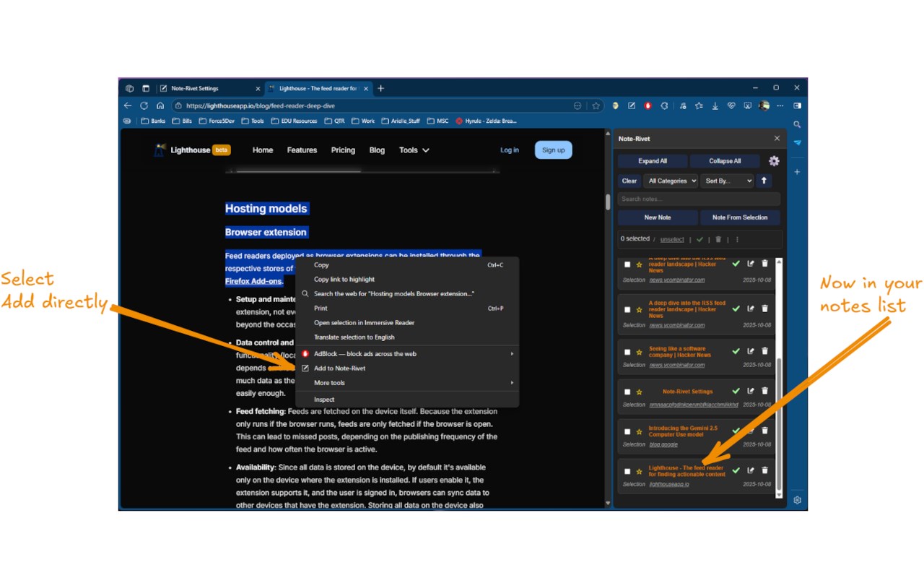924x578 pixels.
Task: Expand More tools submenu in context menu
Action: coord(409,383)
